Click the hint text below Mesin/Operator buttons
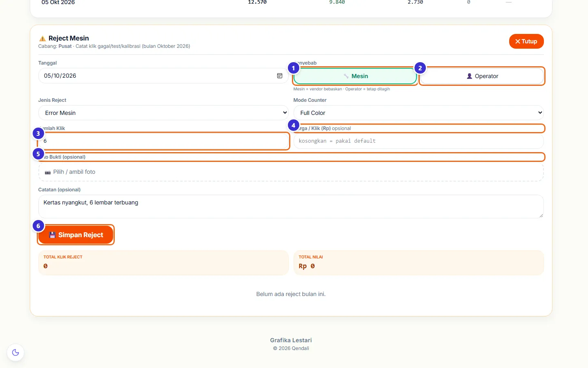 click(x=341, y=89)
